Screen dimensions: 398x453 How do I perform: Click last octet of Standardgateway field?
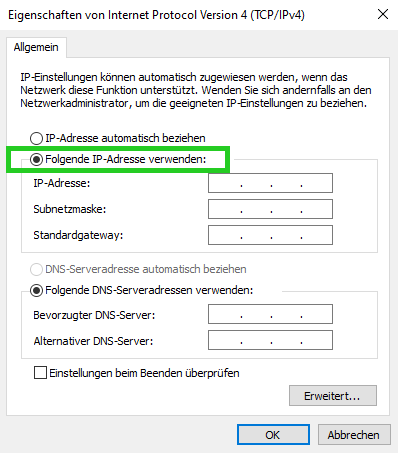[x=317, y=235]
